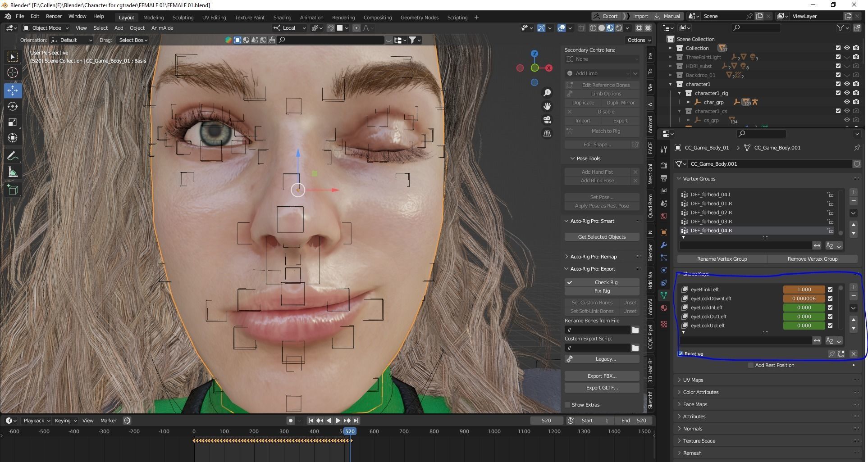Click the Select Box tool icon
This screenshot has height=462, width=868.
pos(13,57)
